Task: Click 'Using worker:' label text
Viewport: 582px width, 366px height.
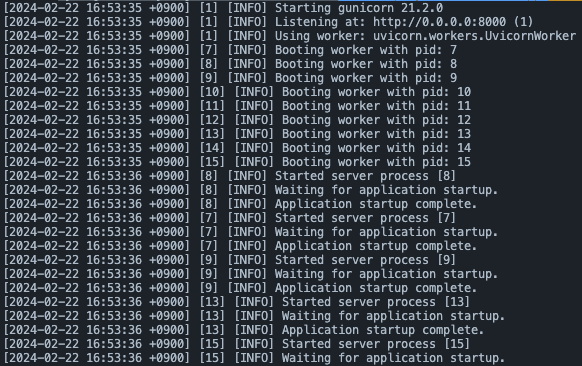Action: point(320,36)
